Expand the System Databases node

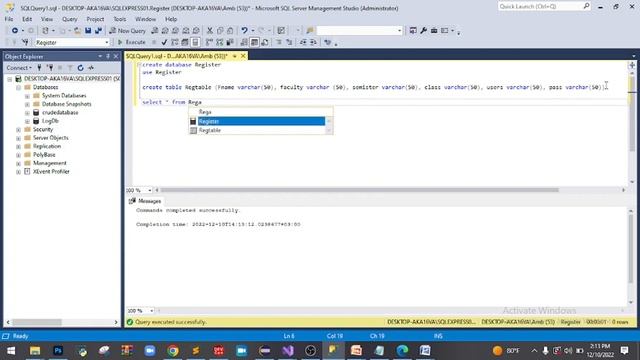27,96
